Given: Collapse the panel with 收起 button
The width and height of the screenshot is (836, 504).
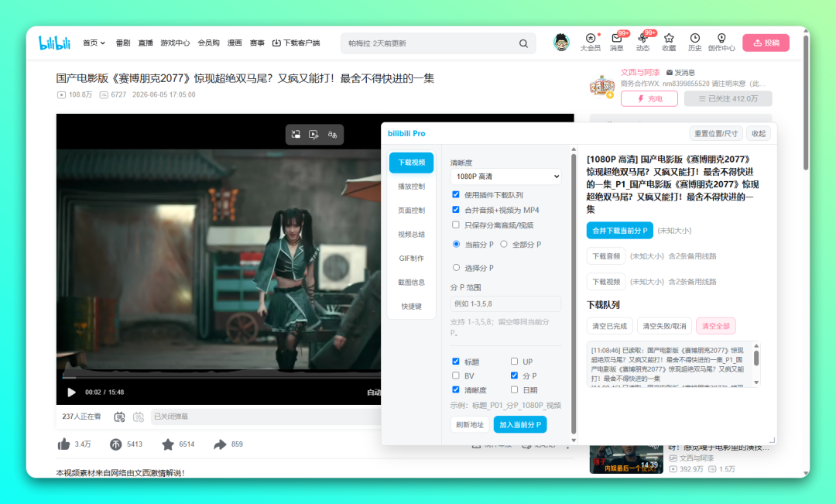Looking at the screenshot, I should (x=758, y=133).
